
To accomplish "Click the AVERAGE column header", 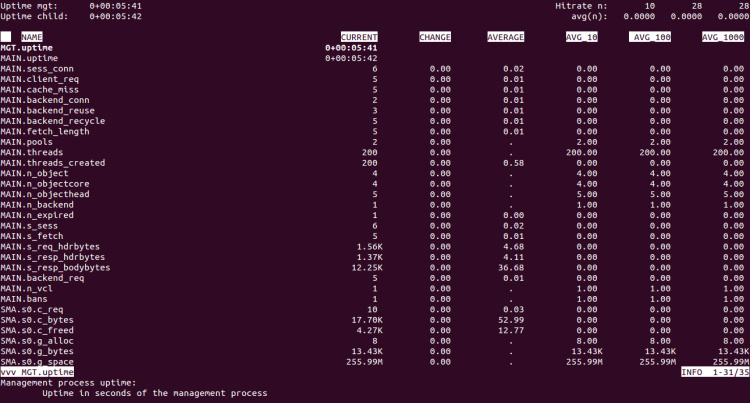I will (505, 37).
